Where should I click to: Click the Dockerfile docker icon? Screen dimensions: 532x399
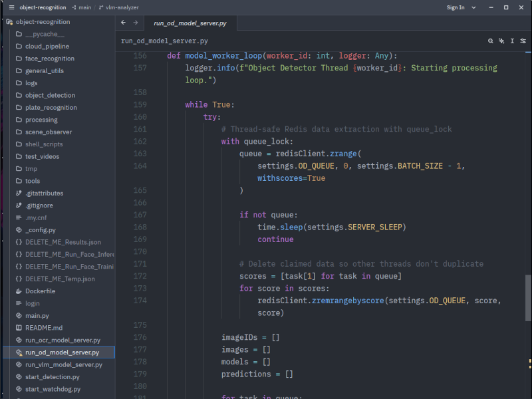coord(19,291)
